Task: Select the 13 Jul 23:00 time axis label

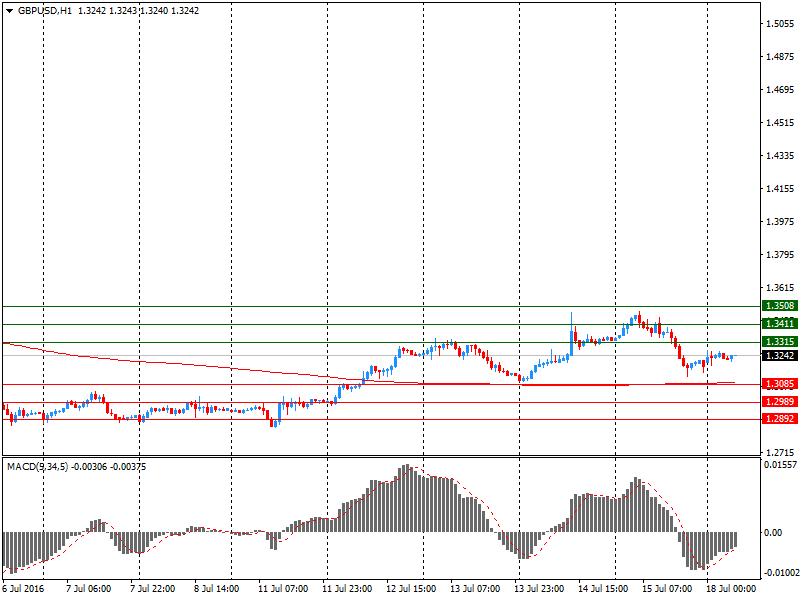Action: click(539, 589)
